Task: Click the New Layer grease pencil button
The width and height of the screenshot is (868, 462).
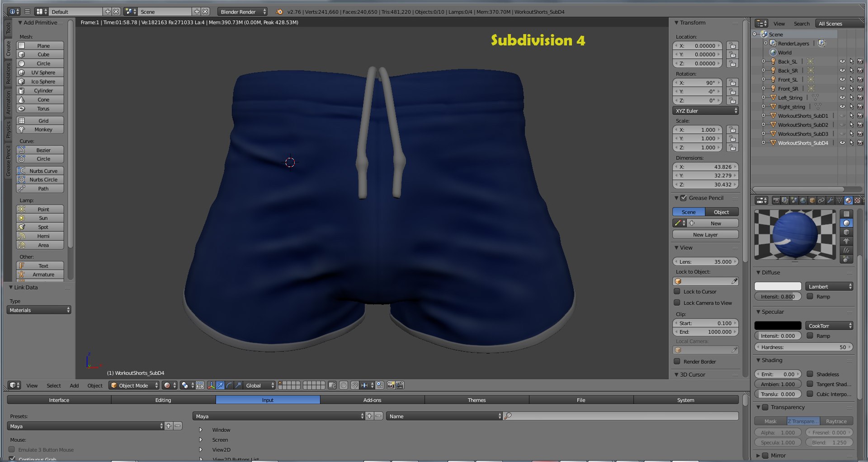Action: 705,235
